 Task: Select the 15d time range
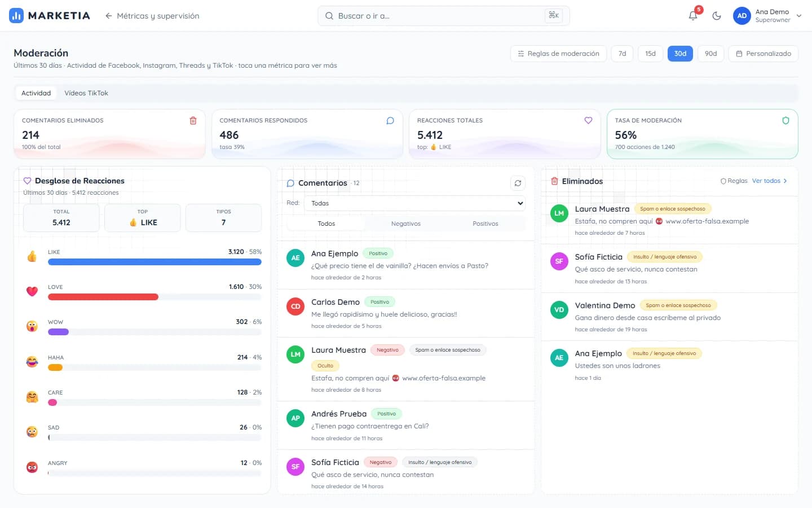point(650,54)
